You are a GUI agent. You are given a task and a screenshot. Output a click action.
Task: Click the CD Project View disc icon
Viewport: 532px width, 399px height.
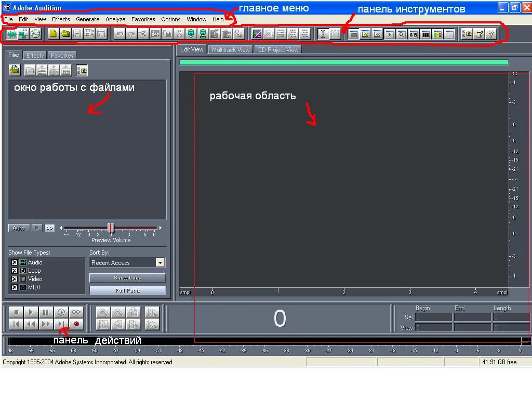tap(35, 34)
